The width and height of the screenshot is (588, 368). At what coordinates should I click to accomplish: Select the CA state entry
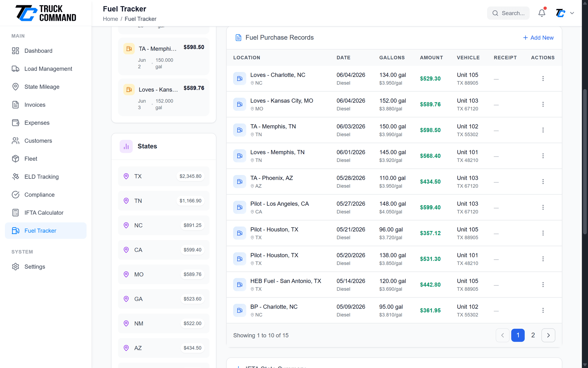(164, 250)
